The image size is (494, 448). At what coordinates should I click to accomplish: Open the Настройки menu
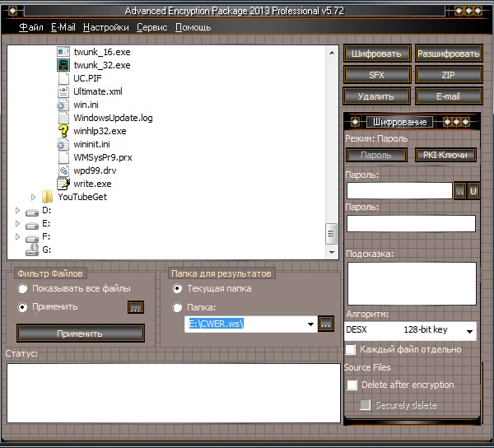pos(105,27)
